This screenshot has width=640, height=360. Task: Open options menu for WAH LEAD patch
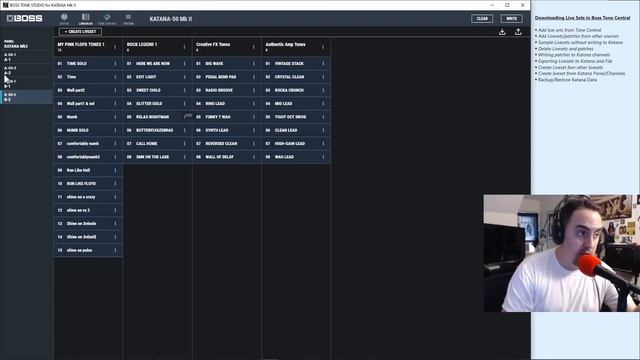click(x=323, y=157)
